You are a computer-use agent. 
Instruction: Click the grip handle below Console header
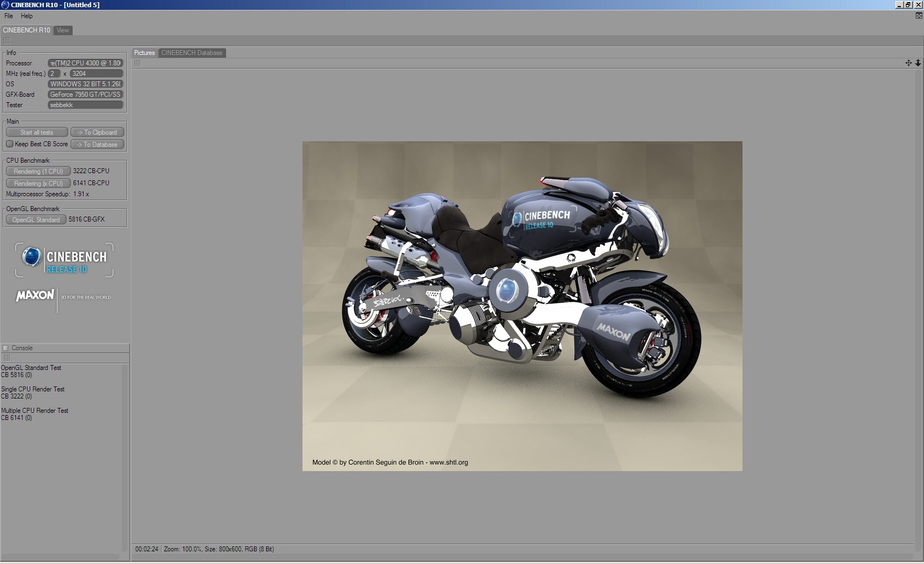(7, 358)
